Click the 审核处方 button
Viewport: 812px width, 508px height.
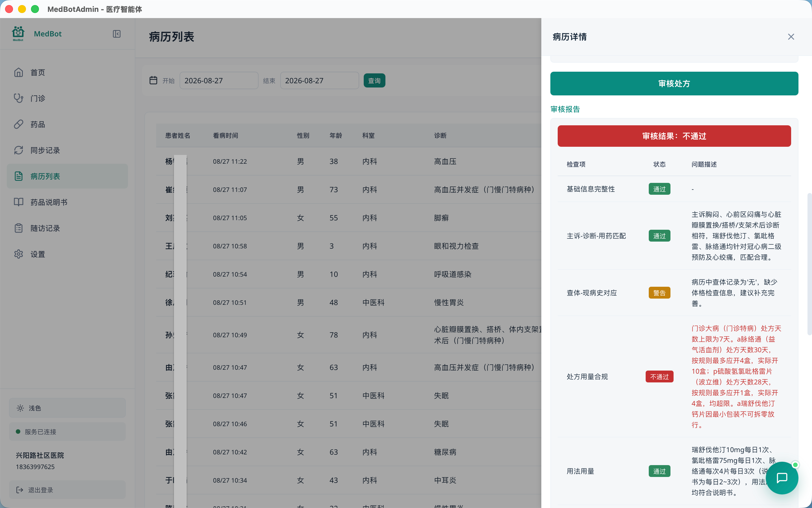tap(674, 83)
